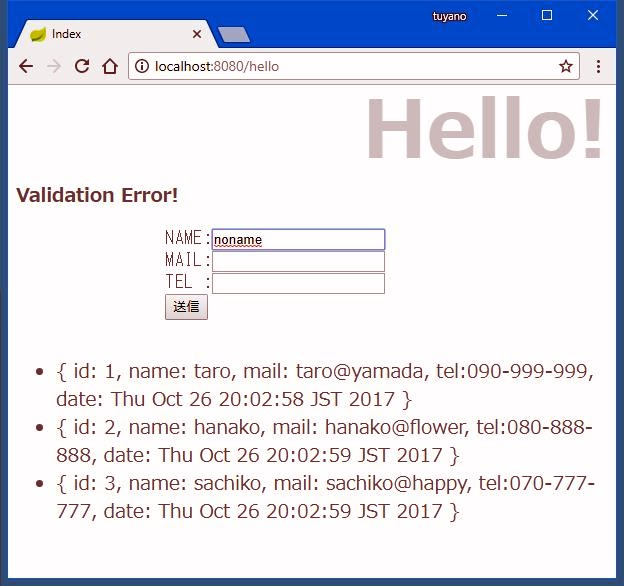Click the Validation Error! message
Viewport: 624px width, 586px height.
(x=97, y=195)
